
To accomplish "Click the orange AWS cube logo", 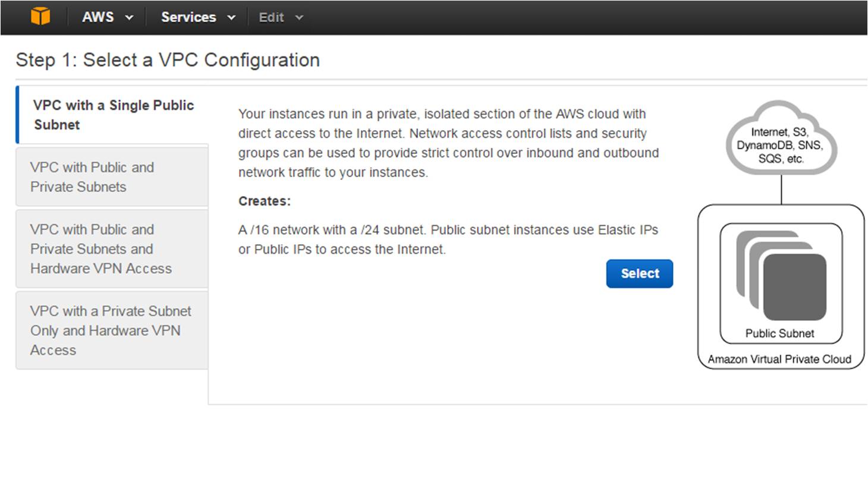I will [x=40, y=17].
